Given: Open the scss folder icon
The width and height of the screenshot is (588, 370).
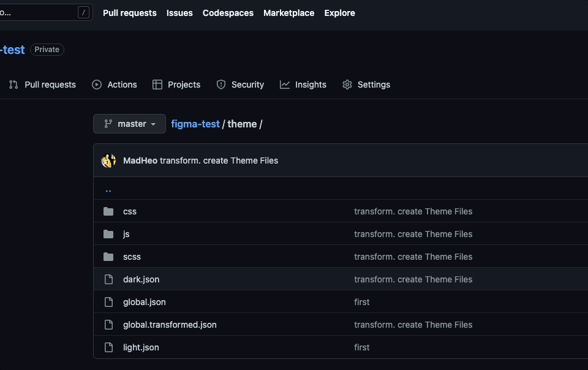Looking at the screenshot, I should point(108,257).
